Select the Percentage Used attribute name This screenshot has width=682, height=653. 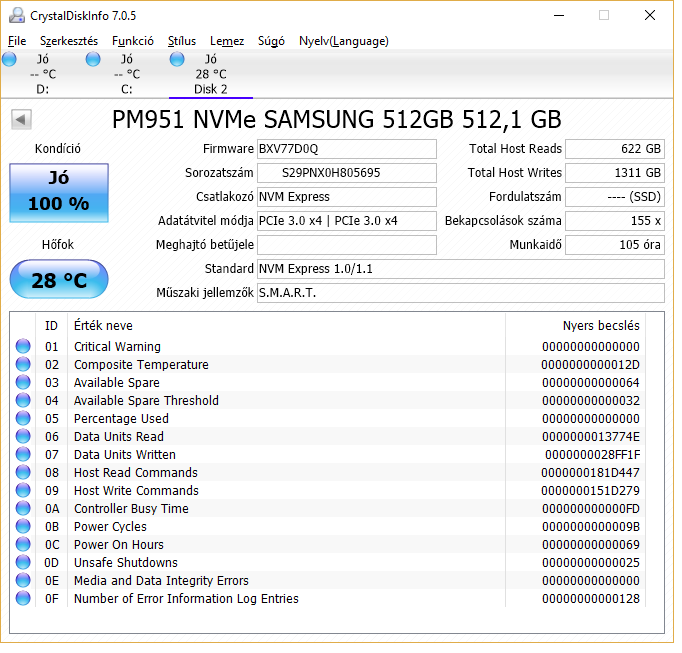(121, 419)
